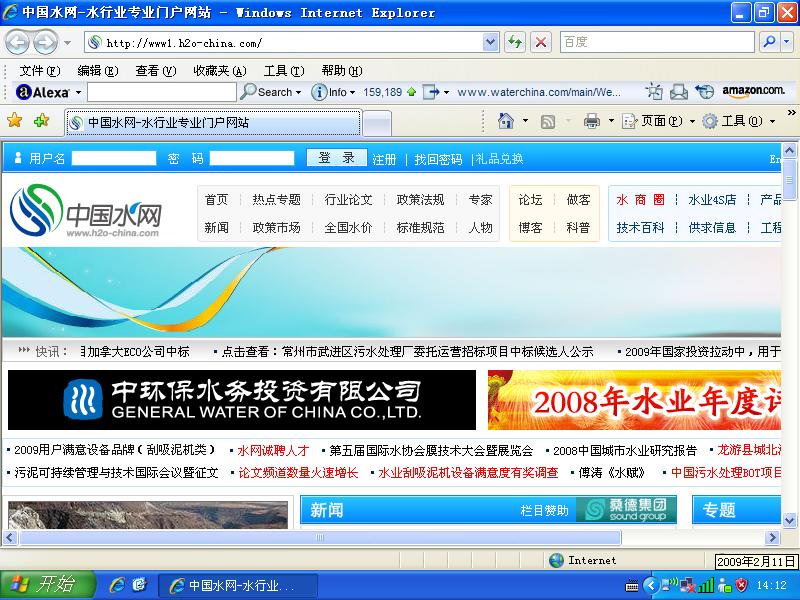Image resolution: width=800 pixels, height=600 pixels.
Task: Click the Alexa related links arrow icon
Action: coord(431,92)
